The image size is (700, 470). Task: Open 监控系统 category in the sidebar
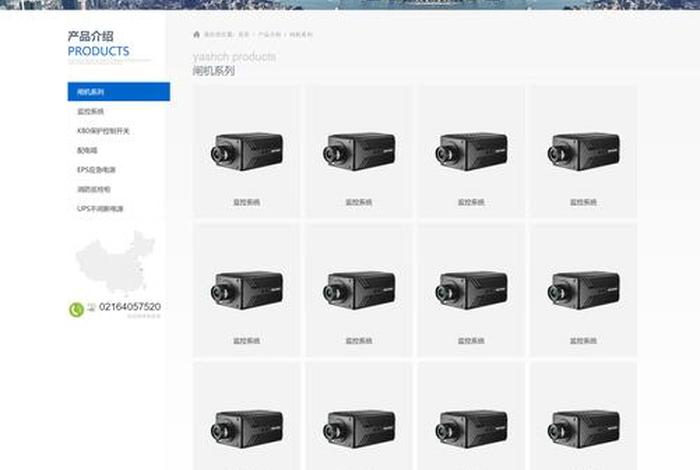(91, 111)
